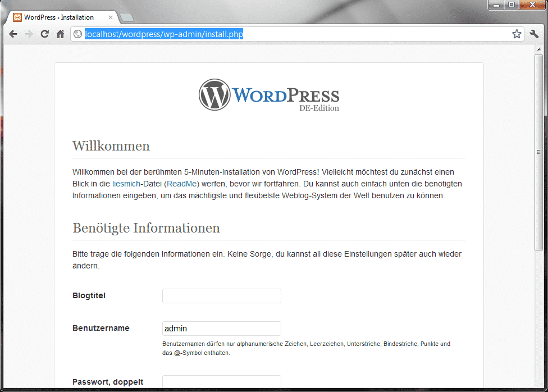Image resolution: width=548 pixels, height=392 pixels.
Task: Click the Willkommen heading
Action: pos(111,146)
